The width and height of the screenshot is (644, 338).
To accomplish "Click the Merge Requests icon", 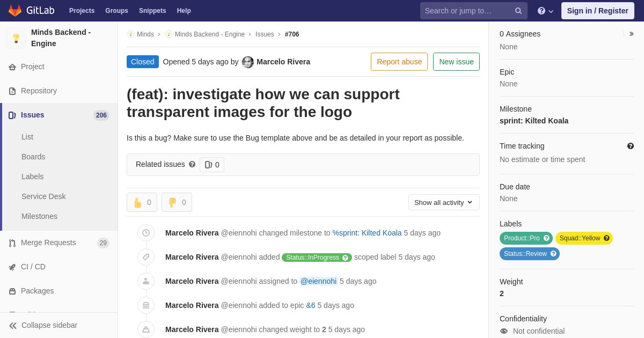I will point(12,243).
